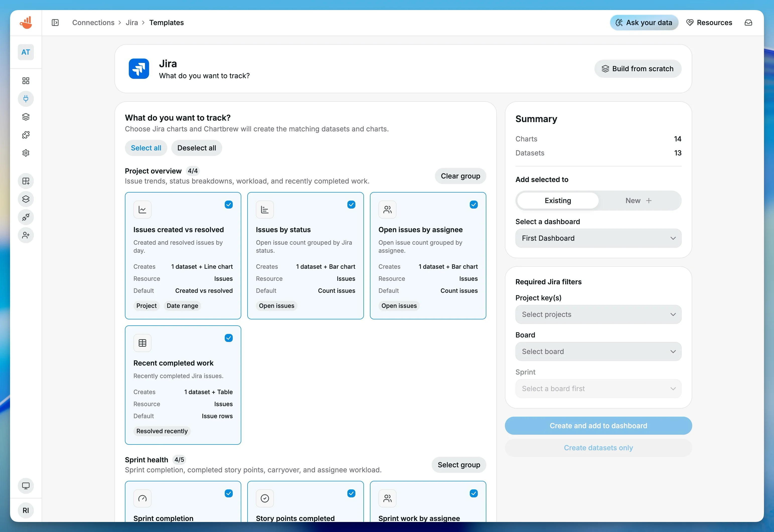Uncheck Sprint completion checkbox
The image size is (774, 532).
pos(228,493)
